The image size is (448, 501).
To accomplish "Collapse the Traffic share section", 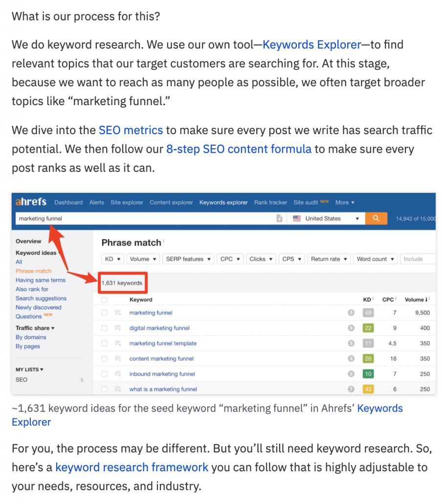I will pos(35,328).
